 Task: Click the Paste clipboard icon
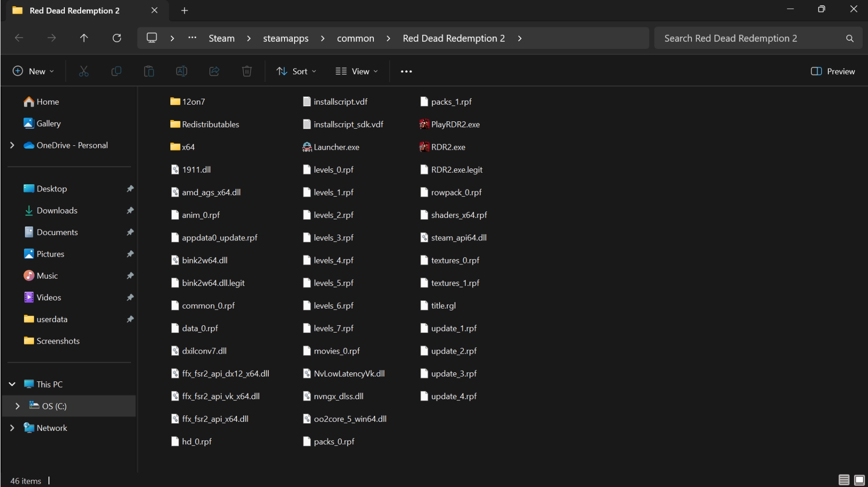(149, 71)
